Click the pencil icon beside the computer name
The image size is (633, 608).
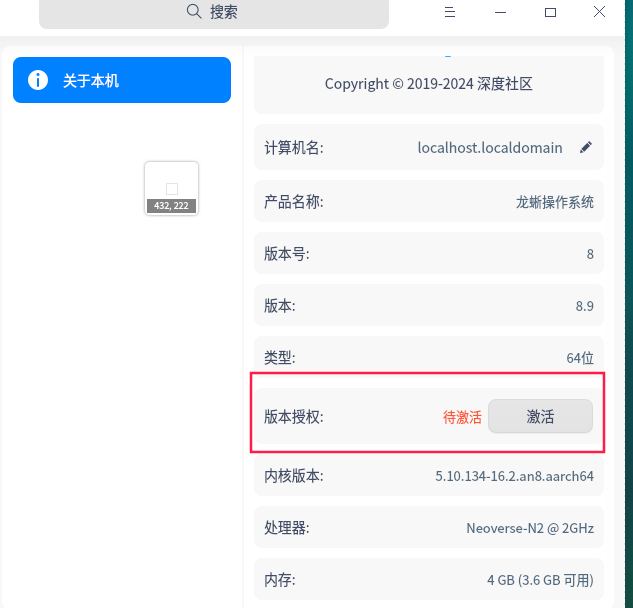point(586,148)
